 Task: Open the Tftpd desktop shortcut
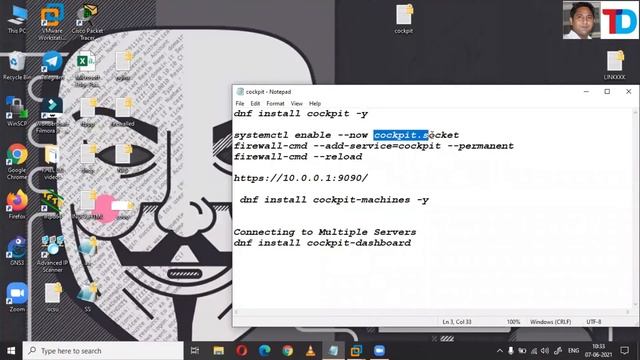click(x=52, y=204)
